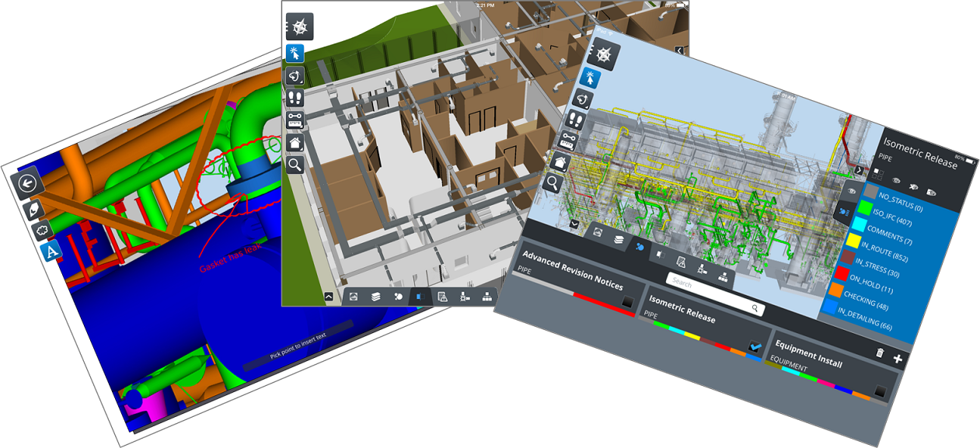The height and width of the screenshot is (448, 980).
Task: Choose the orbit tool in the middle tablet
Action: [295, 76]
